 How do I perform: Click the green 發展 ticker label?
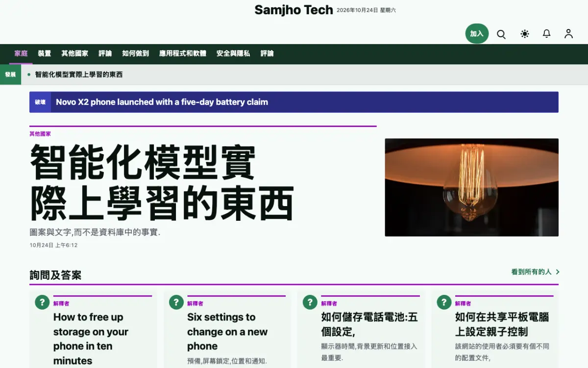(10, 75)
